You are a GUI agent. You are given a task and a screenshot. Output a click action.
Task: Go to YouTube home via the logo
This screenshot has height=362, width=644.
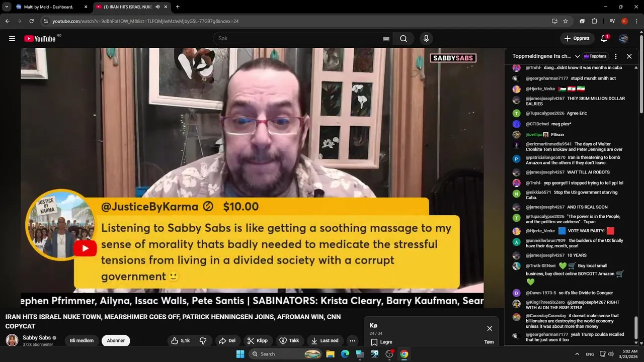pyautogui.click(x=40, y=39)
